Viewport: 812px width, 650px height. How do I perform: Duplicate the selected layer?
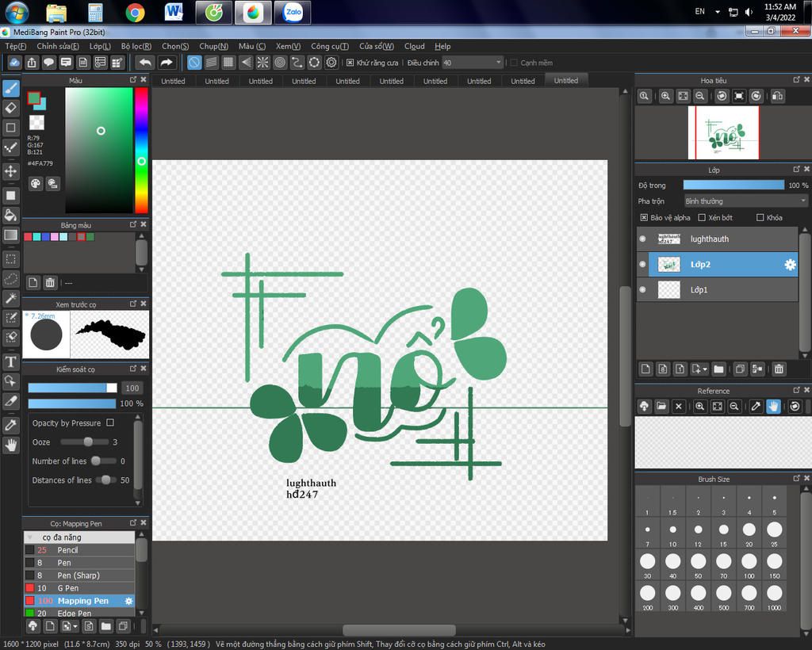(740, 369)
